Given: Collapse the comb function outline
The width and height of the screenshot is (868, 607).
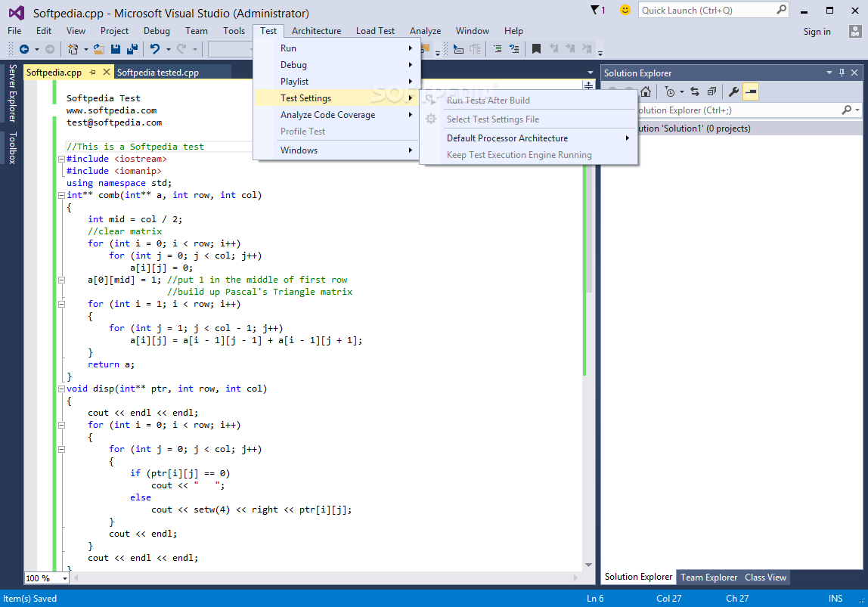Looking at the screenshot, I should point(61,195).
